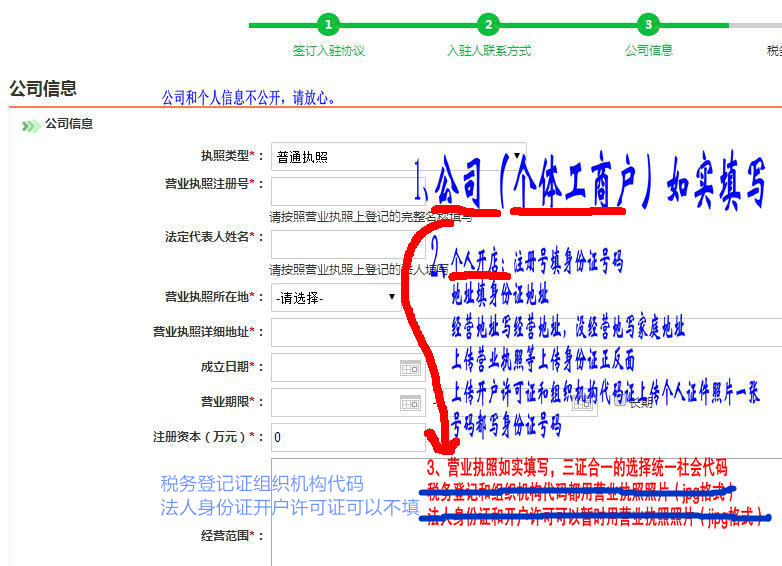Go to the 签订入驻协议 step

coord(328,50)
